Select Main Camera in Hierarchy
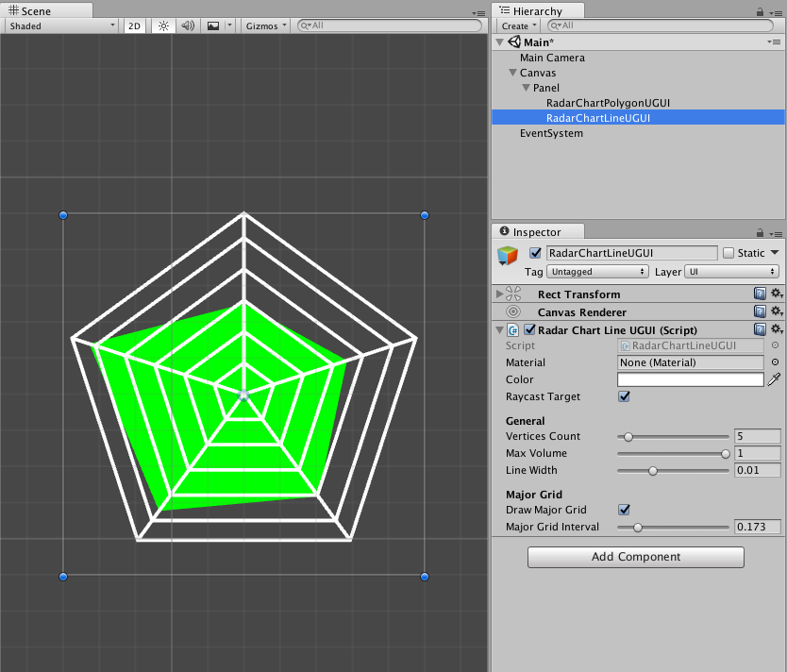Screen dimensions: 787x672 coord(552,58)
